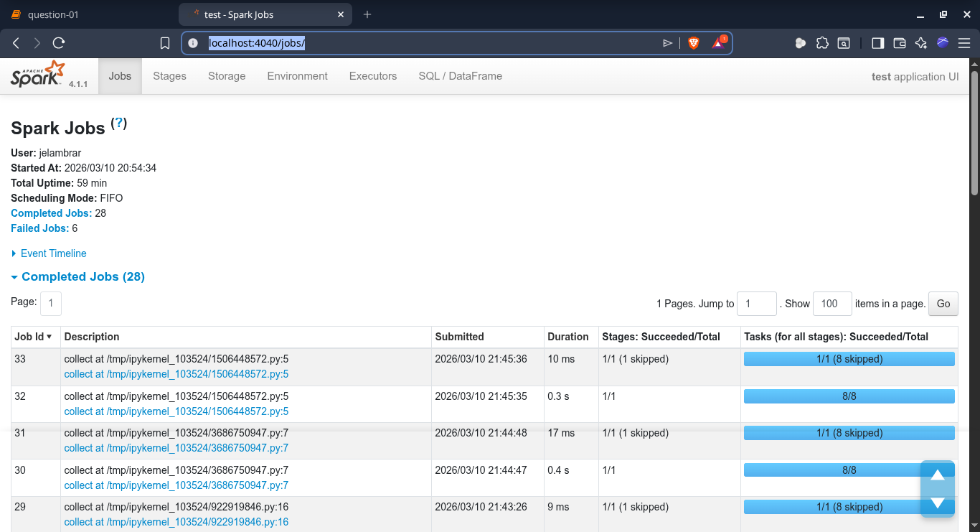980x532 pixels.
Task: Click the test application UI label
Action: 915,77
